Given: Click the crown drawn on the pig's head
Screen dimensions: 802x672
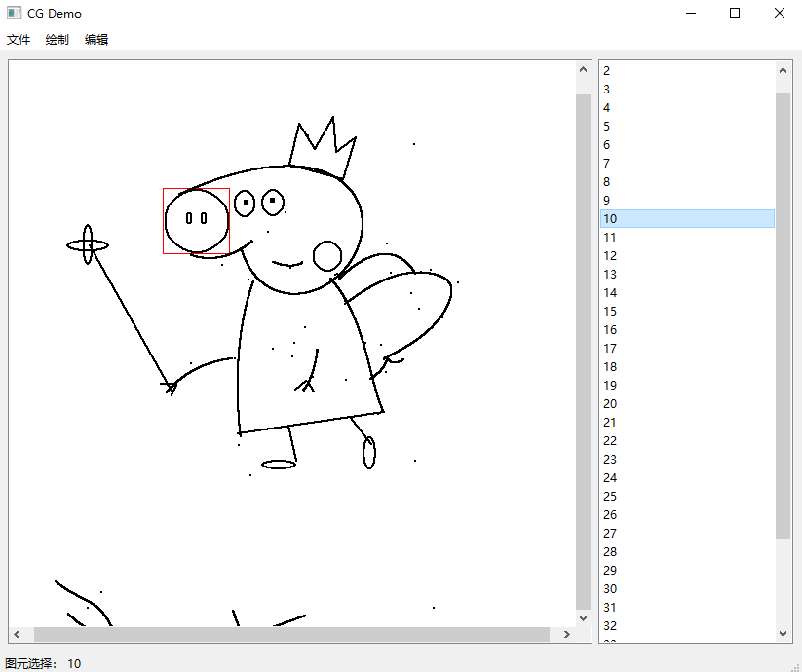Looking at the screenshot, I should point(323,148).
